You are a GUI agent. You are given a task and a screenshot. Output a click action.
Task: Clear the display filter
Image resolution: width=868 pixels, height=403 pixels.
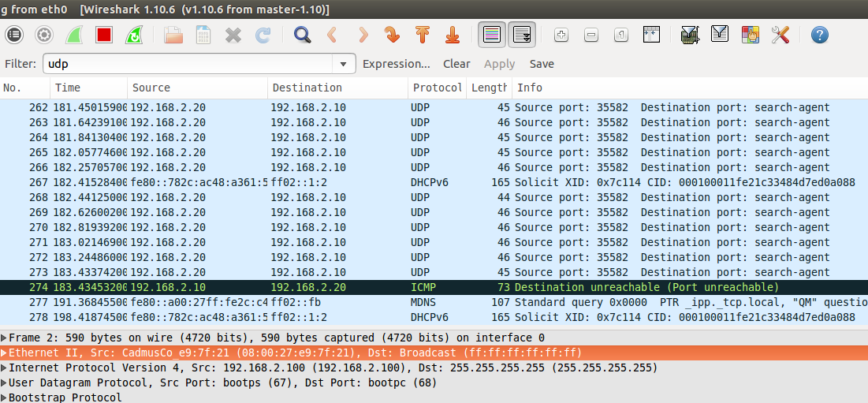click(x=456, y=64)
